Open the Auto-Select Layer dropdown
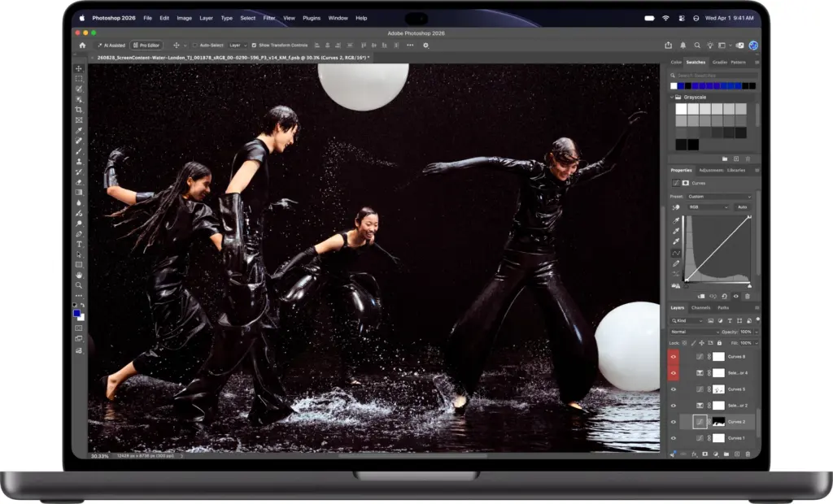Viewport: 833px width, 504px height. pos(238,46)
